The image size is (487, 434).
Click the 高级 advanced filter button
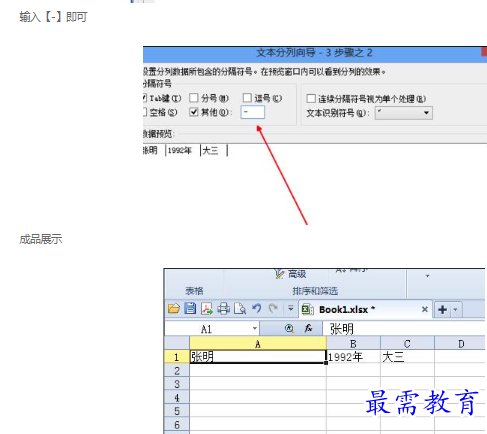tap(290, 274)
